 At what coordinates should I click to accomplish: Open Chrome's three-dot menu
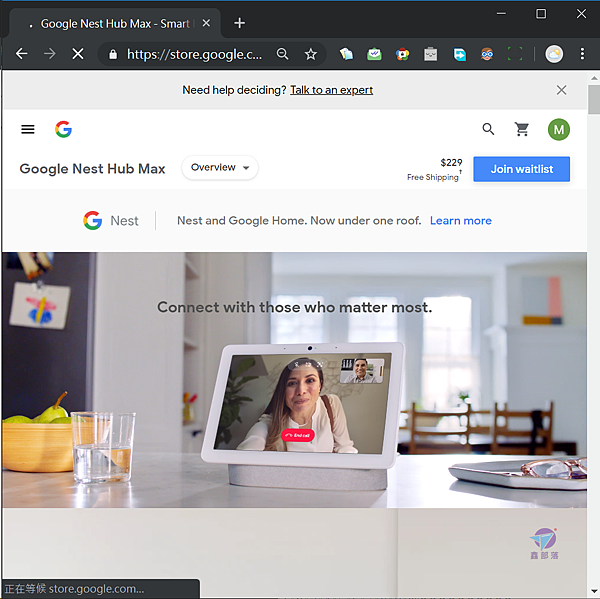click(582, 54)
